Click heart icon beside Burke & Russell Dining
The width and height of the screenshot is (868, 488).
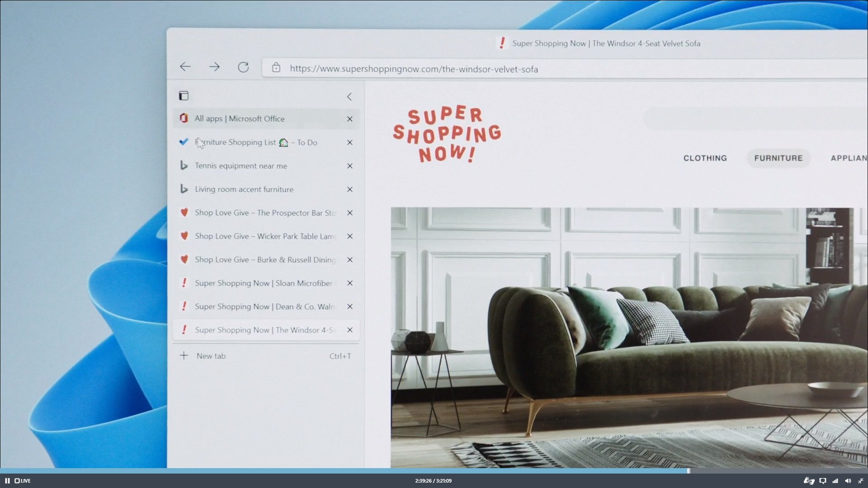tap(184, 259)
